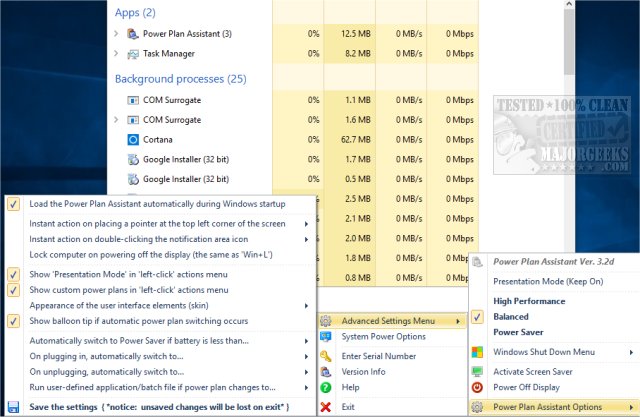The image size is (640, 417).
Task: Click the Cortana process icon
Action: pos(135,139)
